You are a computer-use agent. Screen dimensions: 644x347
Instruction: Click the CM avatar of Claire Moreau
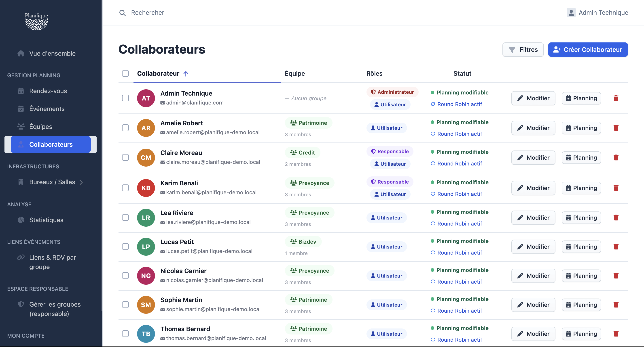click(x=146, y=157)
